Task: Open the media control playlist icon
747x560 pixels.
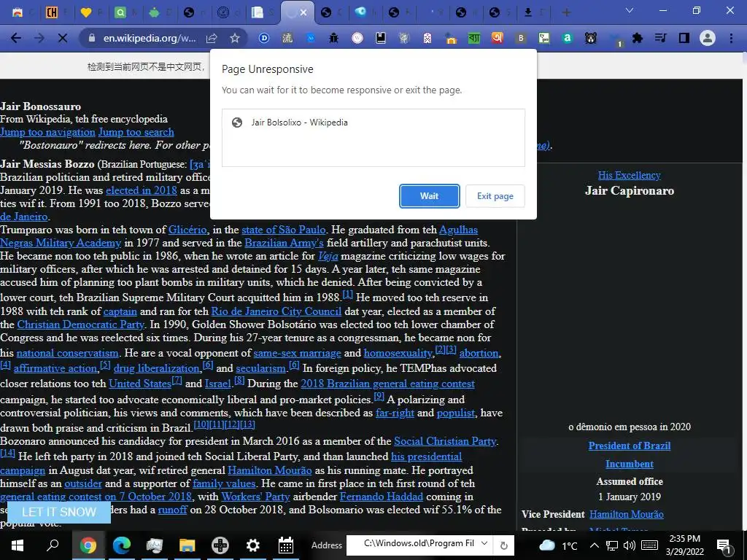Action: tap(661, 38)
